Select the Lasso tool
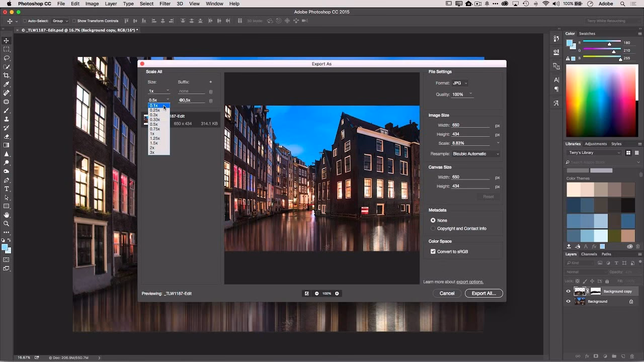 tap(6, 58)
